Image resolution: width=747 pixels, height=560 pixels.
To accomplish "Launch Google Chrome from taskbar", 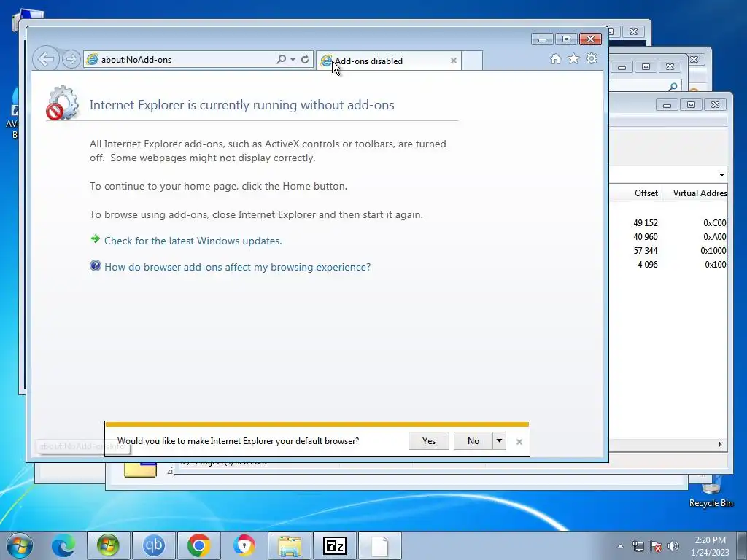I will click(x=198, y=545).
